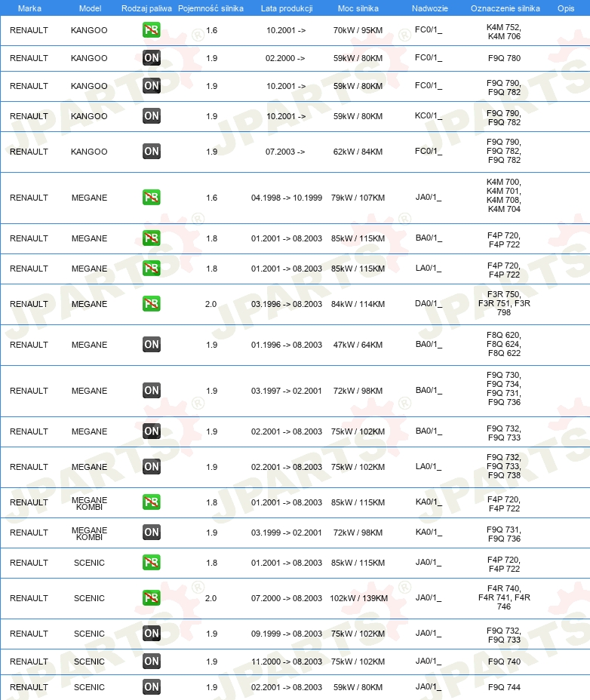This screenshot has width=590, height=700.
Task: Click petrol icon for Megane Kombi 1.8
Action: 152,502
